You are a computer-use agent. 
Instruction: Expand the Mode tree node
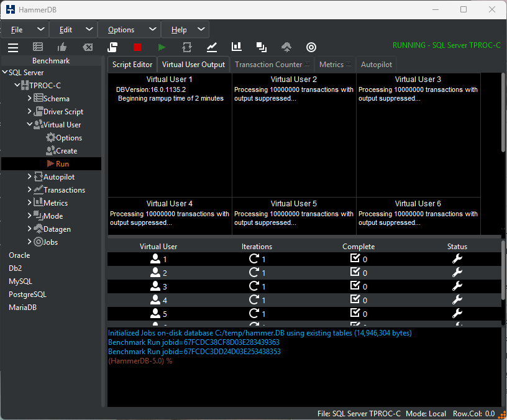(x=29, y=216)
